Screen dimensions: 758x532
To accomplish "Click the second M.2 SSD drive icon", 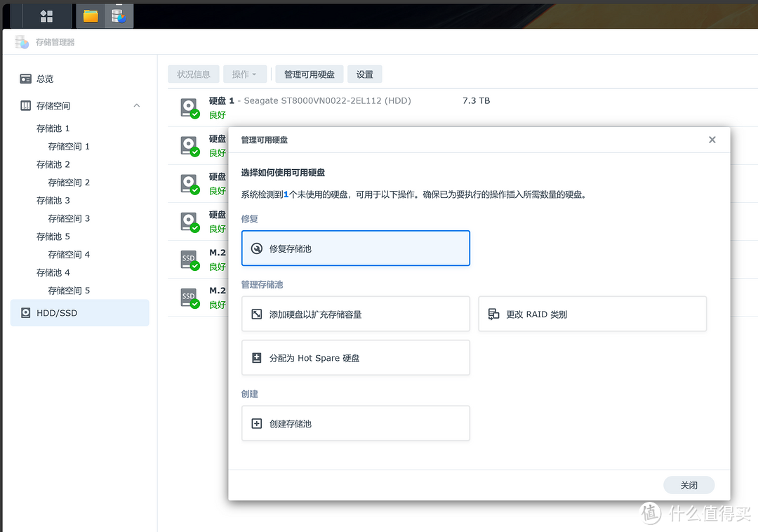I will tap(189, 298).
